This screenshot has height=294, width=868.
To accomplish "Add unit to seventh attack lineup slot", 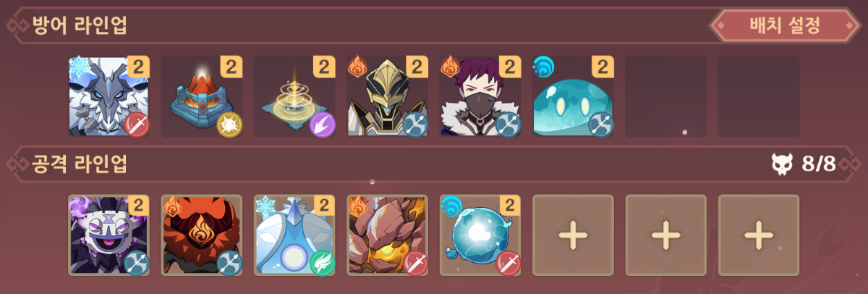I will point(665,235).
